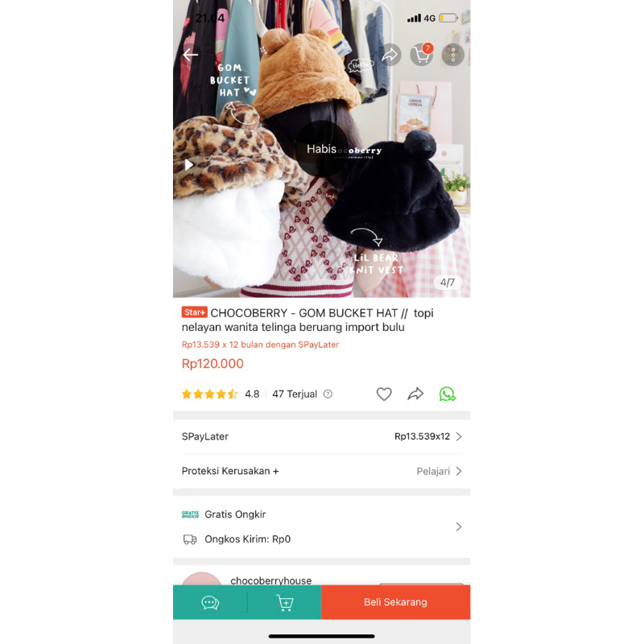
Task: Open the three-dot more options menu
Action: tap(453, 54)
